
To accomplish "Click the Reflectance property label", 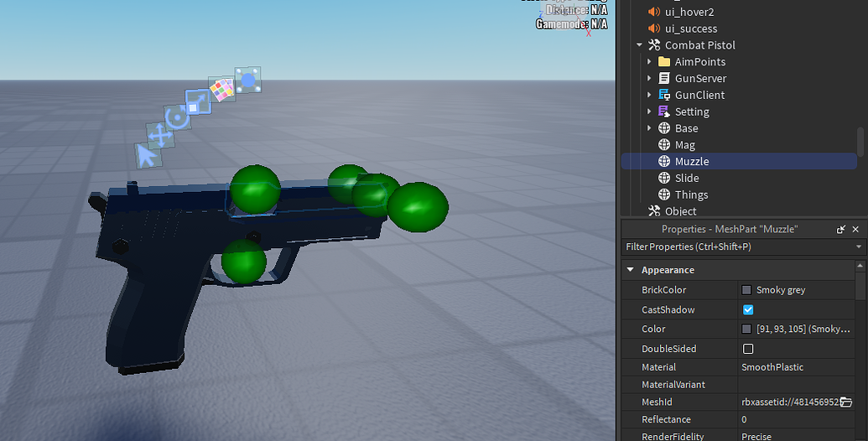I will click(x=666, y=419).
